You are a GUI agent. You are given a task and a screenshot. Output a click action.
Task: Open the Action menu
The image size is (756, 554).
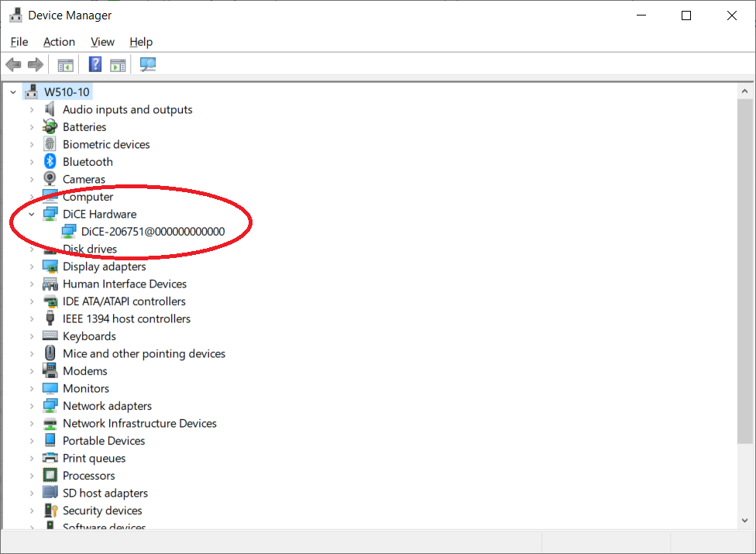[59, 42]
